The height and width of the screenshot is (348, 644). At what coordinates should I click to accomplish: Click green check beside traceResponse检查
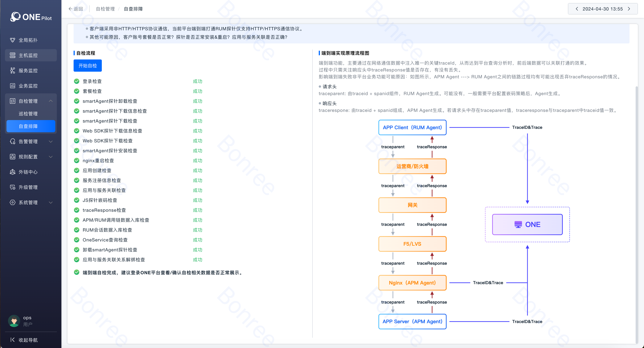[77, 210]
